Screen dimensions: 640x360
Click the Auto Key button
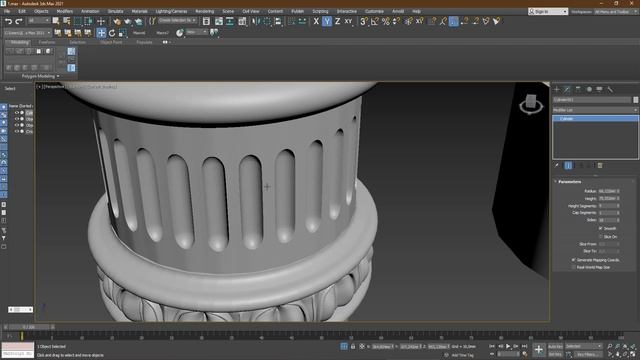pos(555,346)
